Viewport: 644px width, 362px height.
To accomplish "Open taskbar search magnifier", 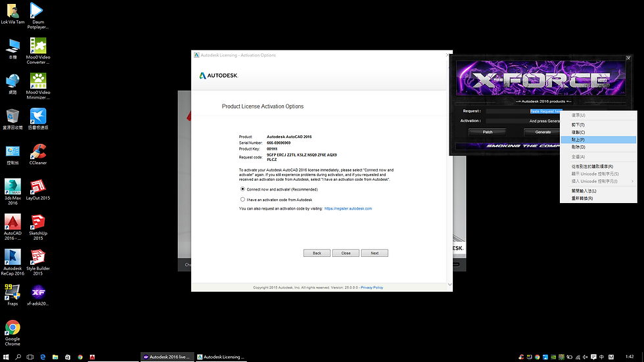I will point(18,357).
